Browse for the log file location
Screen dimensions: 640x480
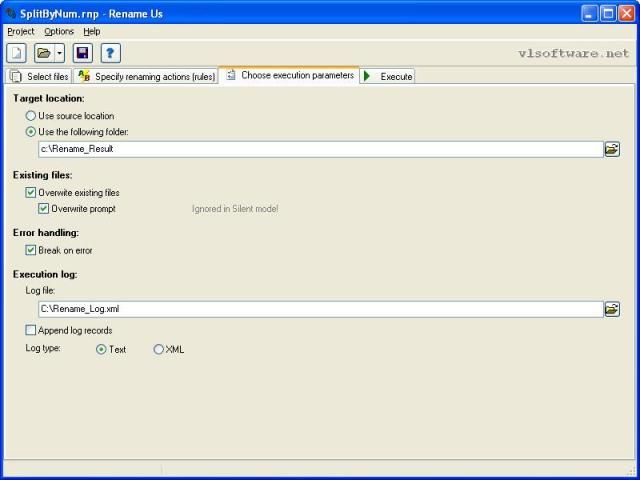[x=612, y=309]
